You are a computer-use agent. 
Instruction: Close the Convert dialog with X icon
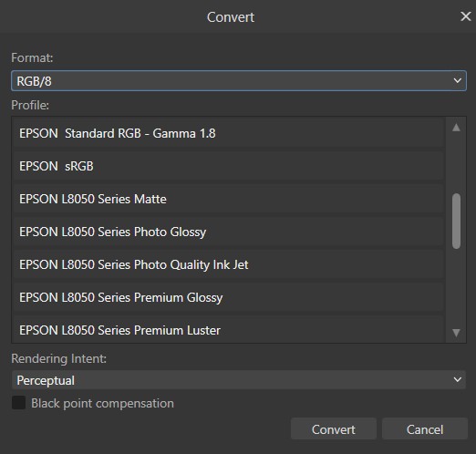coord(466,16)
